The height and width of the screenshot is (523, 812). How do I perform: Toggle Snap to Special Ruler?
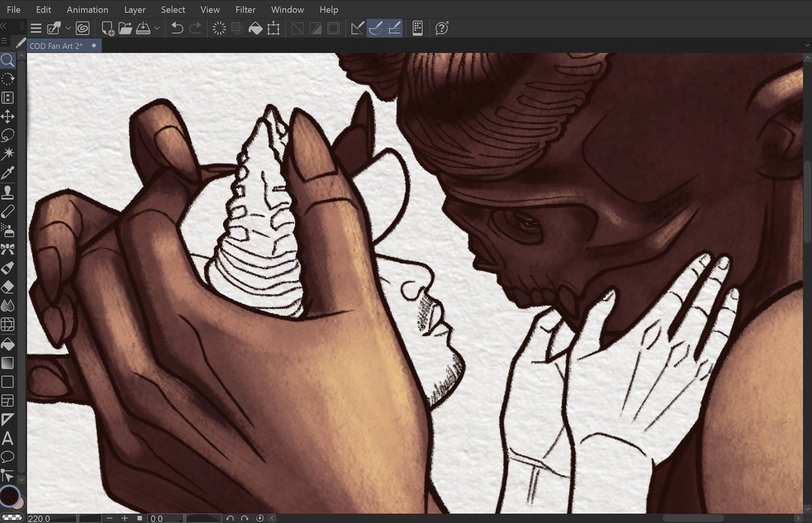(377, 28)
